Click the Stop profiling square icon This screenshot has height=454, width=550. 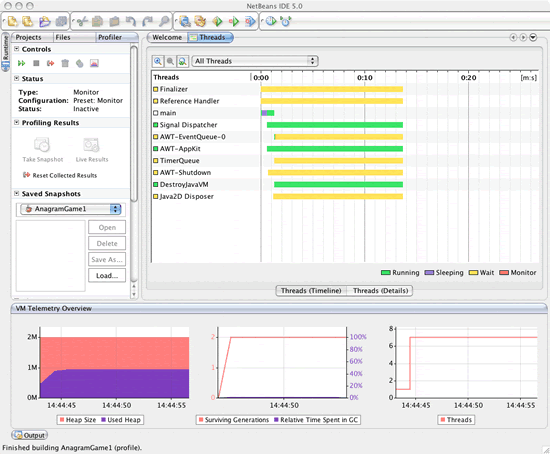(x=36, y=63)
